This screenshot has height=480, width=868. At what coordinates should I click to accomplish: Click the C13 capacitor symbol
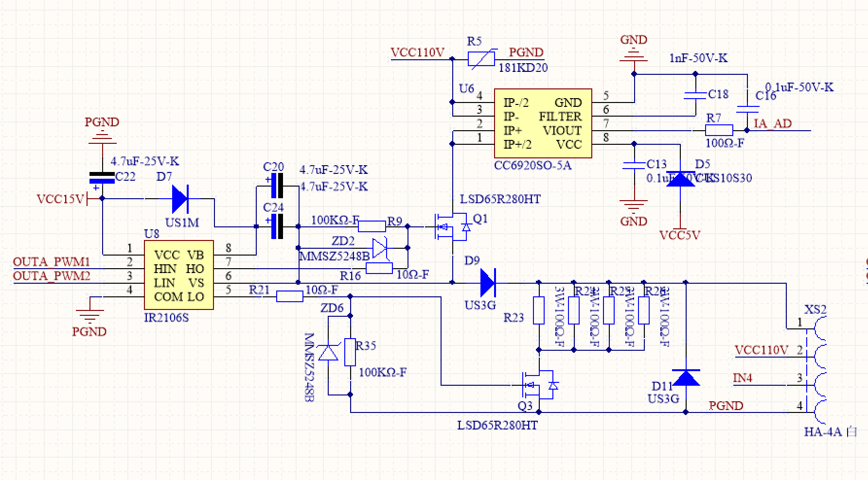pyautogui.click(x=634, y=165)
